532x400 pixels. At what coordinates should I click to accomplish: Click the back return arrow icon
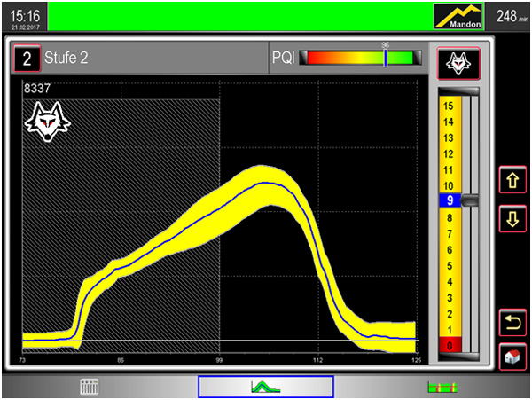[x=512, y=323]
